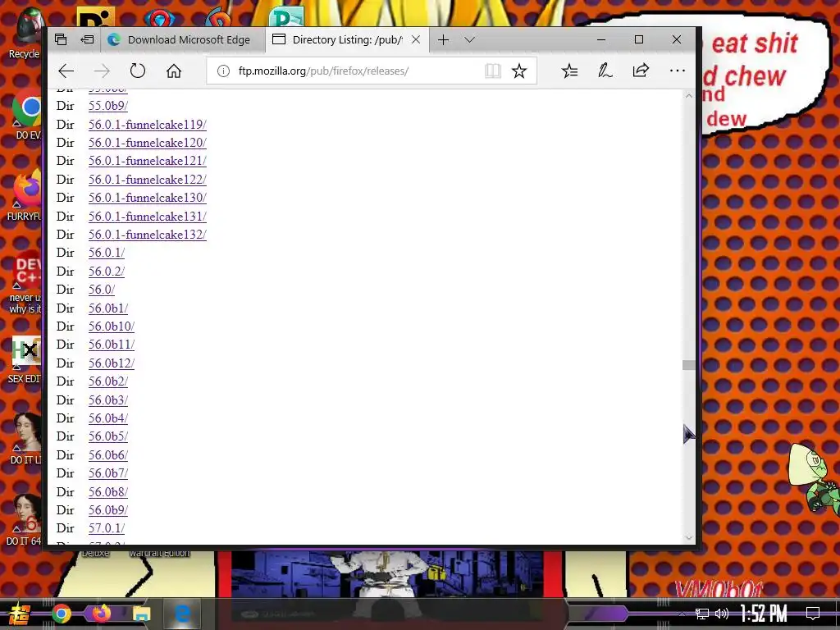Show tabs you've set aside
This screenshot has width=840, height=630.
[61, 39]
